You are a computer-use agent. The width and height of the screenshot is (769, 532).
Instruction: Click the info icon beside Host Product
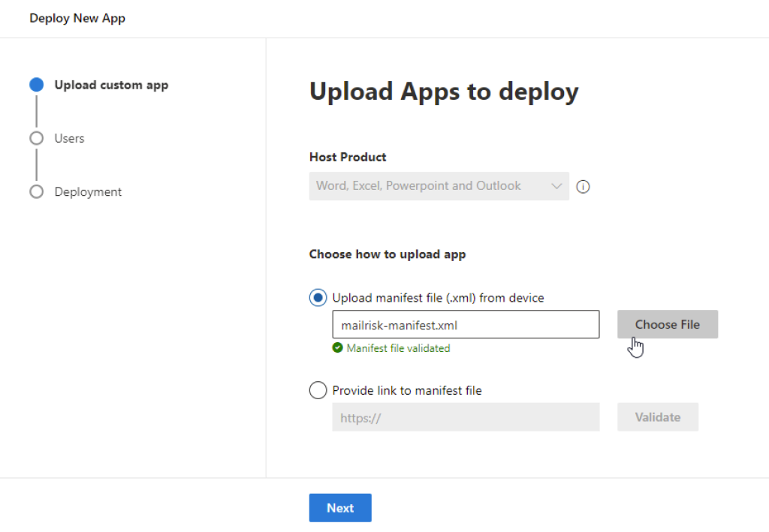coord(583,186)
